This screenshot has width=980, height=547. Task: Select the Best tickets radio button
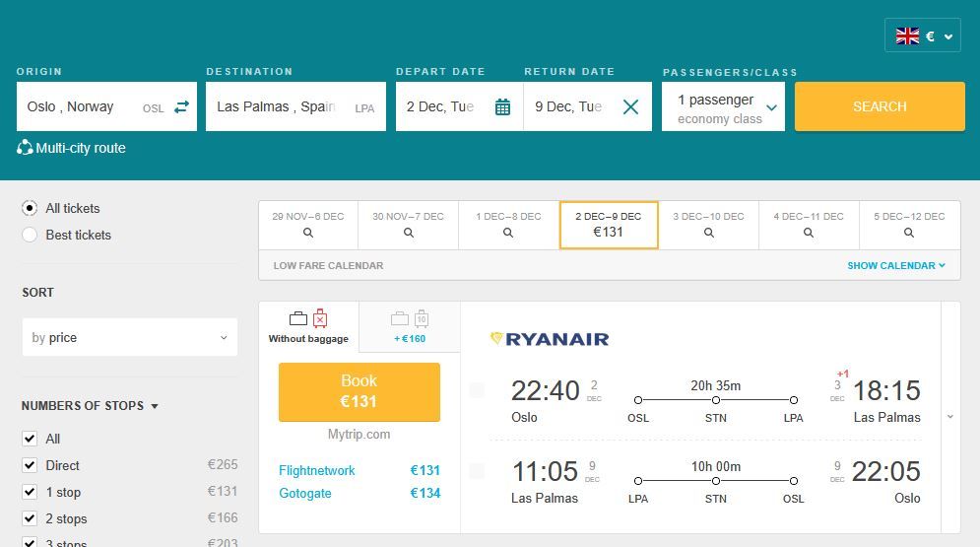30,235
